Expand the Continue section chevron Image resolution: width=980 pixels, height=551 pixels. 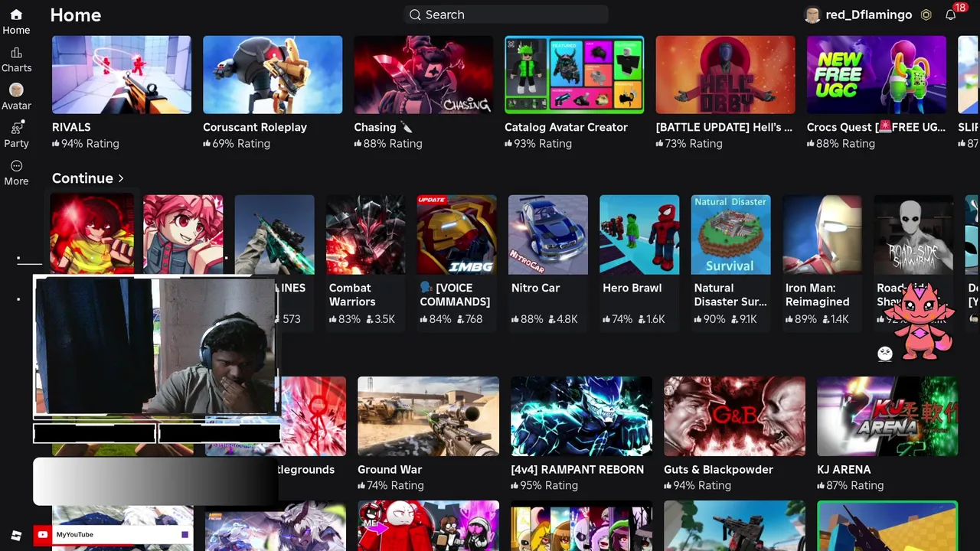121,178
